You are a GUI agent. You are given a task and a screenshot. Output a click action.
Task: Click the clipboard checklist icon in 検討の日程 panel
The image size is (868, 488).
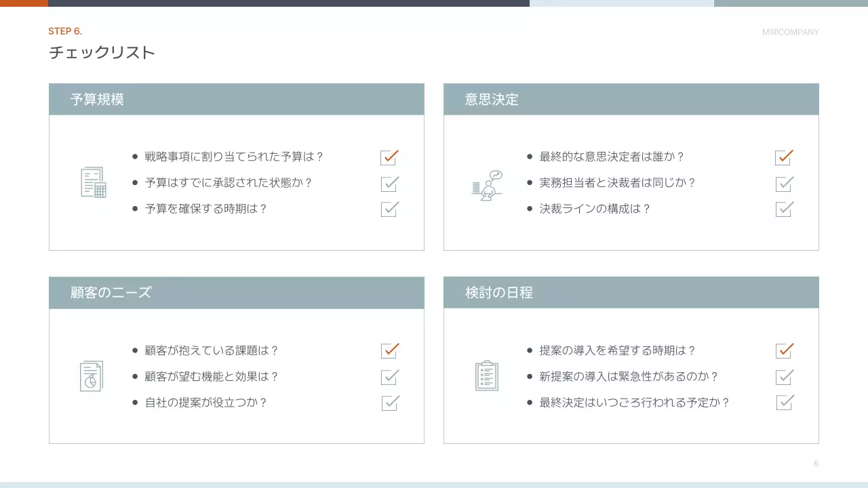[x=486, y=376]
